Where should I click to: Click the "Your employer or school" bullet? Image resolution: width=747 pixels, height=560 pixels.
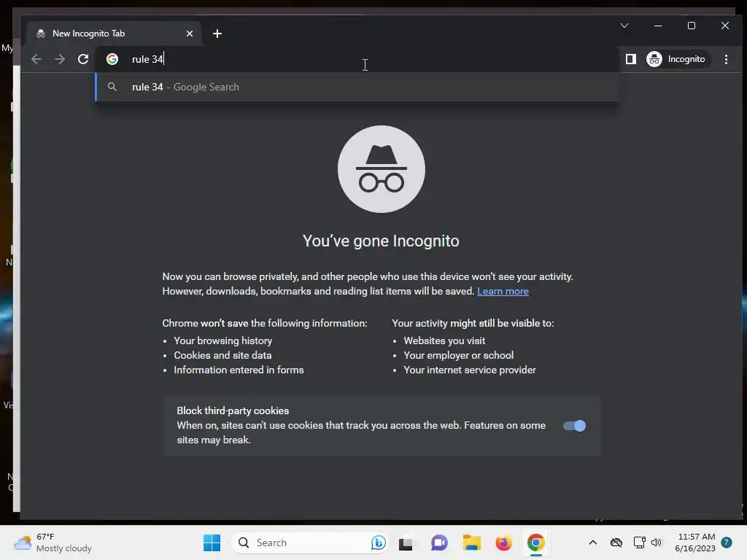458,355
